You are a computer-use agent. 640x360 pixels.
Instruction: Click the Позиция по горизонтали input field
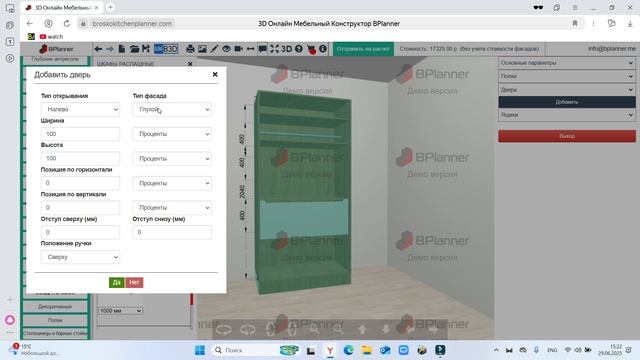click(80, 183)
